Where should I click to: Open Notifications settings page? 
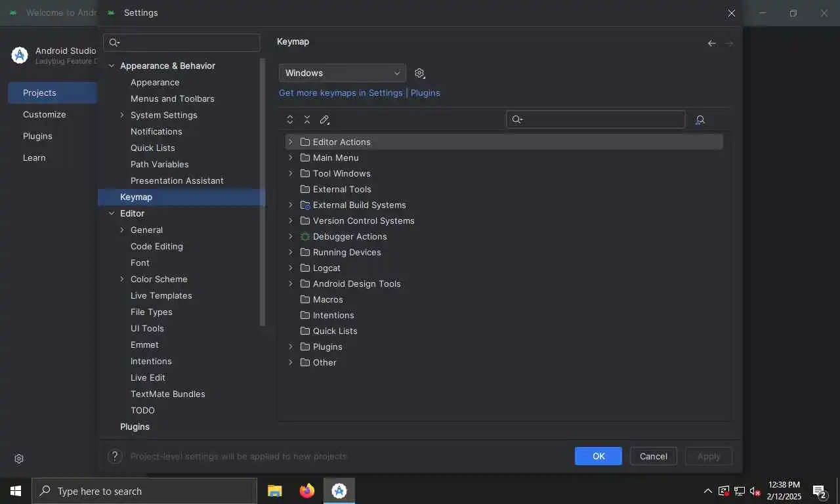[x=156, y=131]
